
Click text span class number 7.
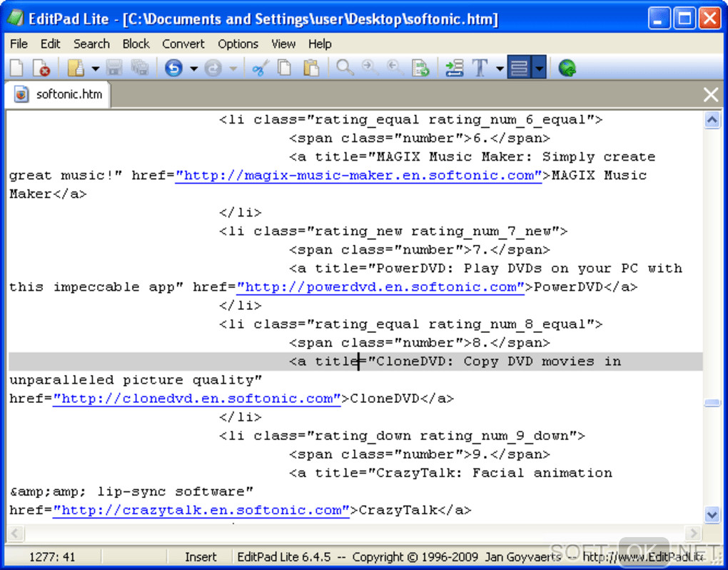[420, 250]
